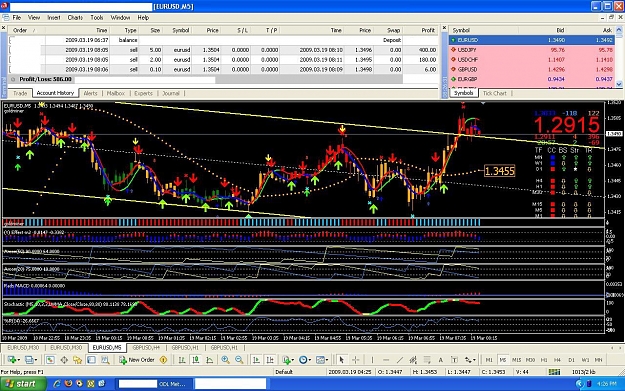Image resolution: width=625 pixels, height=391 pixels.
Task: Open the Templates dropdown arrow
Action: (x=328, y=360)
